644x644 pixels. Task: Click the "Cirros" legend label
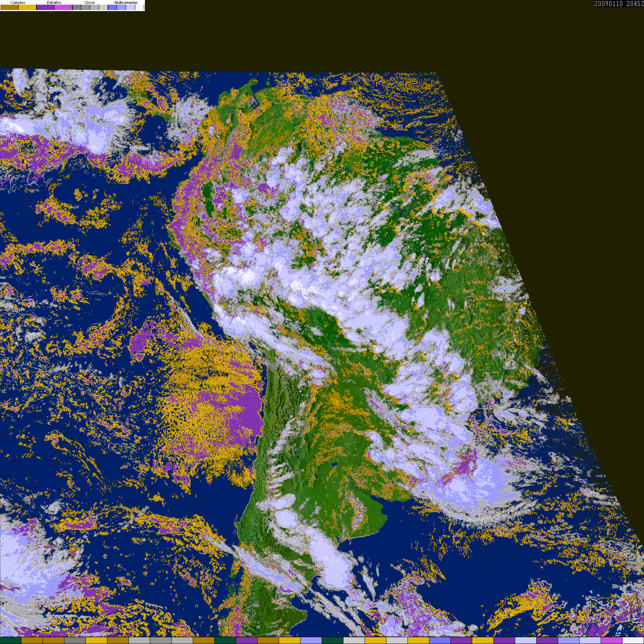pos(90,3)
